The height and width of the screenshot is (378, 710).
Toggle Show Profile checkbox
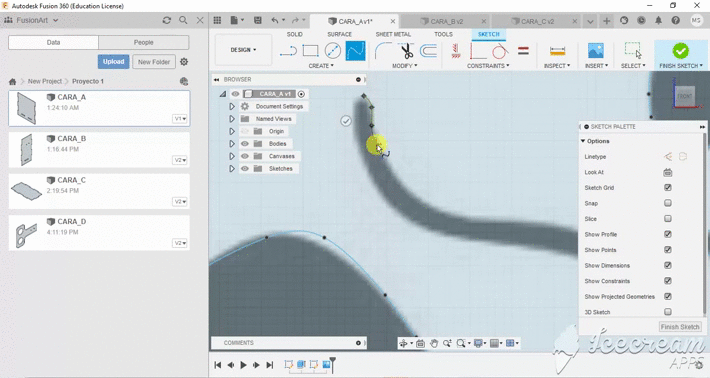[667, 234]
